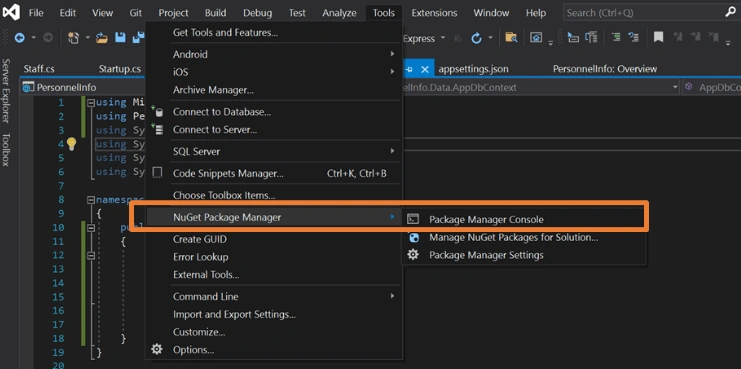Screen dimensions: 741x369
Task: Click the greyed flame Hot Reload icon
Action: click(457, 38)
